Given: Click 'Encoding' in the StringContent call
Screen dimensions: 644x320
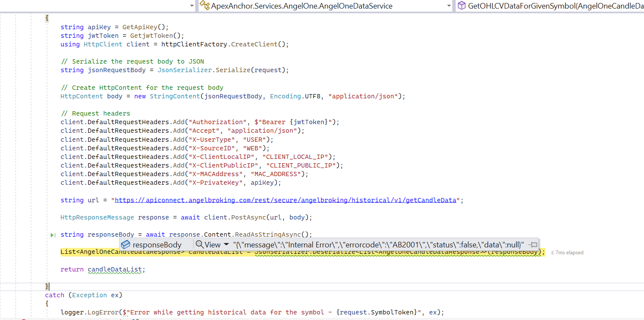Looking at the screenshot, I should coord(285,96).
